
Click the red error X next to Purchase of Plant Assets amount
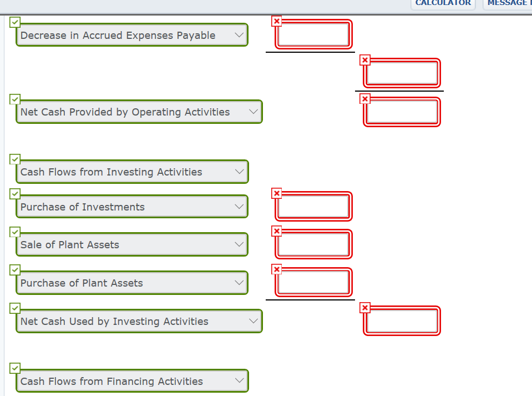point(276,269)
